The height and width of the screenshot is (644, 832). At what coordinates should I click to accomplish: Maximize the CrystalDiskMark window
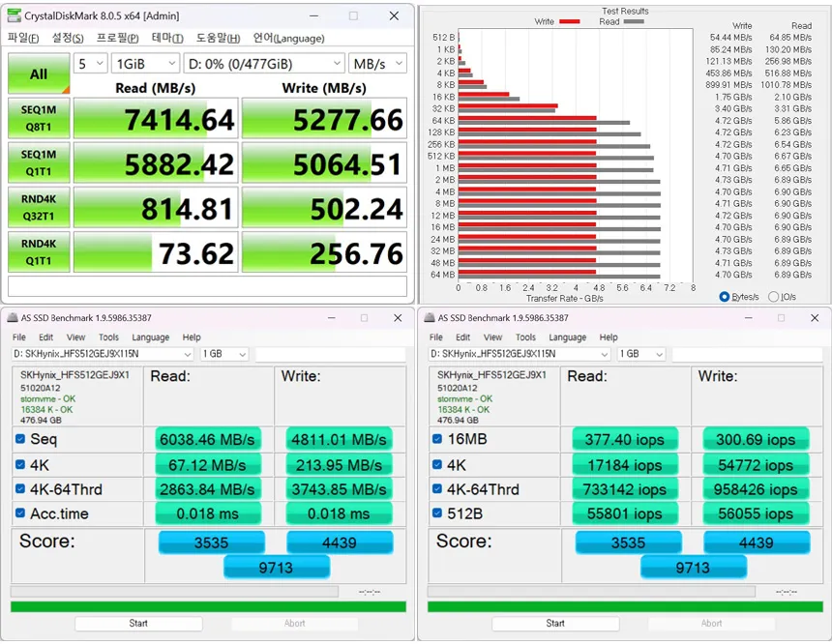click(354, 16)
